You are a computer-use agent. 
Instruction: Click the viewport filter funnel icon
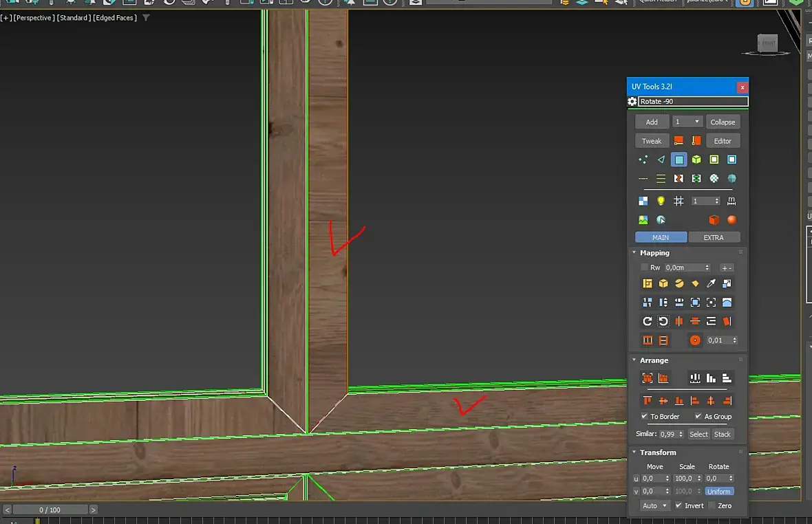click(146, 18)
